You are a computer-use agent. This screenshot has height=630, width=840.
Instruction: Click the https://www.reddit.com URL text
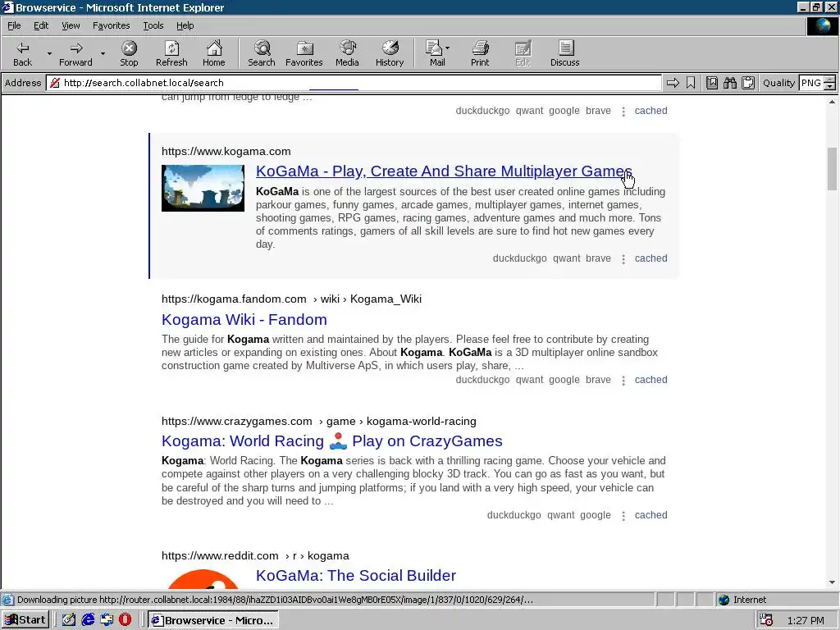220,555
